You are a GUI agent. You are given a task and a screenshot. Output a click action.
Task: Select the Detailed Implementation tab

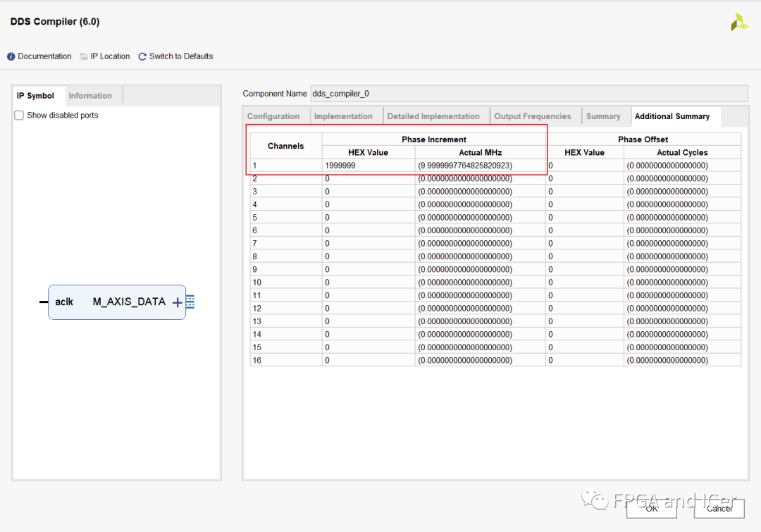click(433, 116)
